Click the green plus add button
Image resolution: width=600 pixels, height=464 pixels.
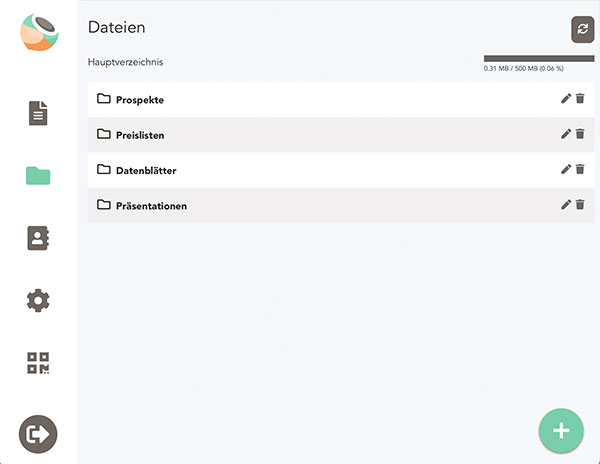(x=561, y=431)
